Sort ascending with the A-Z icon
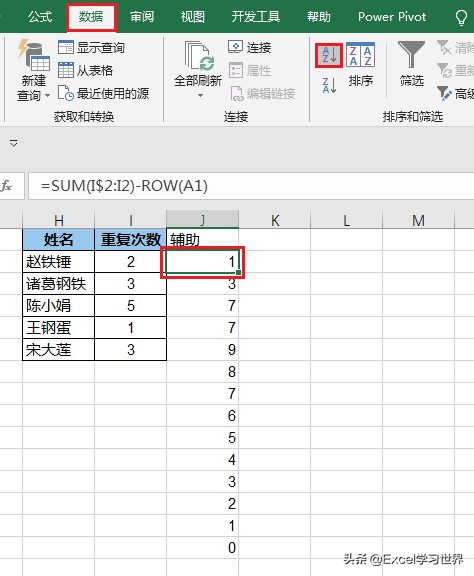This screenshot has width=474, height=576. 329,55
